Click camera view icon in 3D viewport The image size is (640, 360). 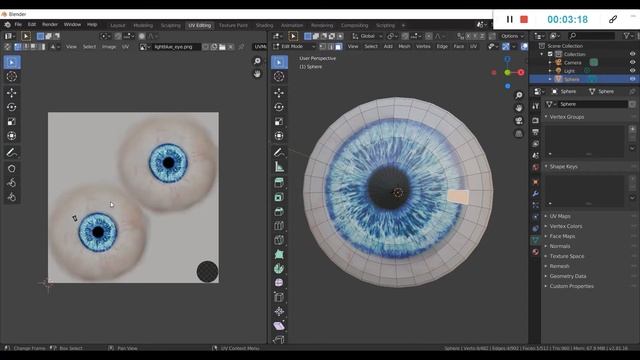[519, 121]
